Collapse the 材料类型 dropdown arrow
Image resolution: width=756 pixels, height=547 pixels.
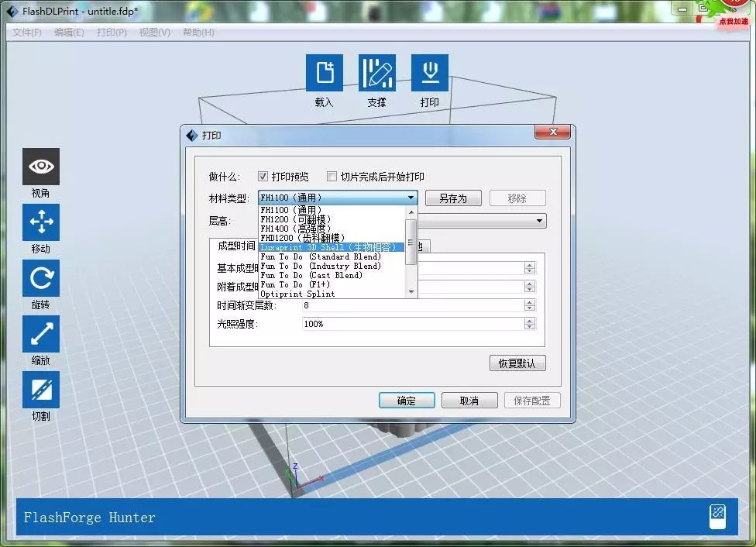click(x=411, y=198)
